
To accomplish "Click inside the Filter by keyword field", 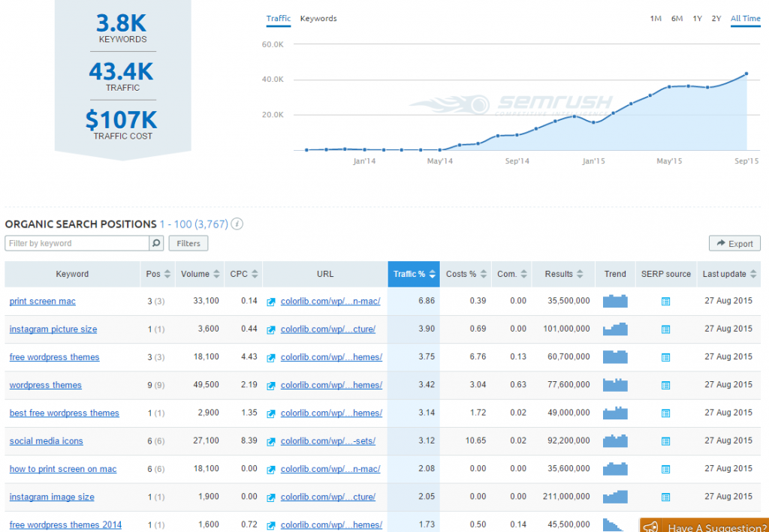I will click(75, 243).
